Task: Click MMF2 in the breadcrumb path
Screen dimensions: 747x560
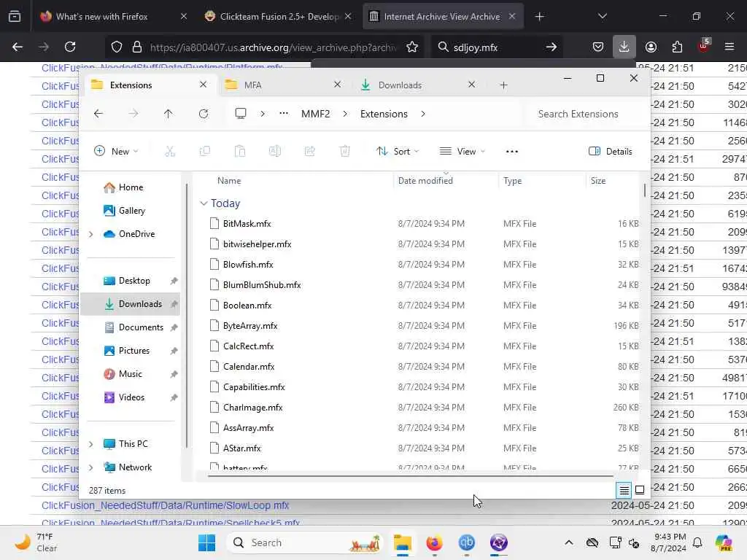Action: point(315,114)
